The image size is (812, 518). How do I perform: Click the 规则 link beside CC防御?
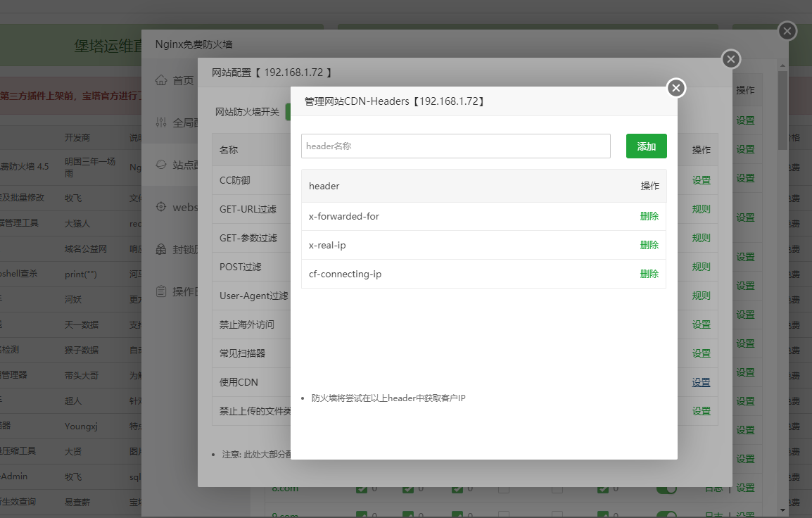click(700, 179)
